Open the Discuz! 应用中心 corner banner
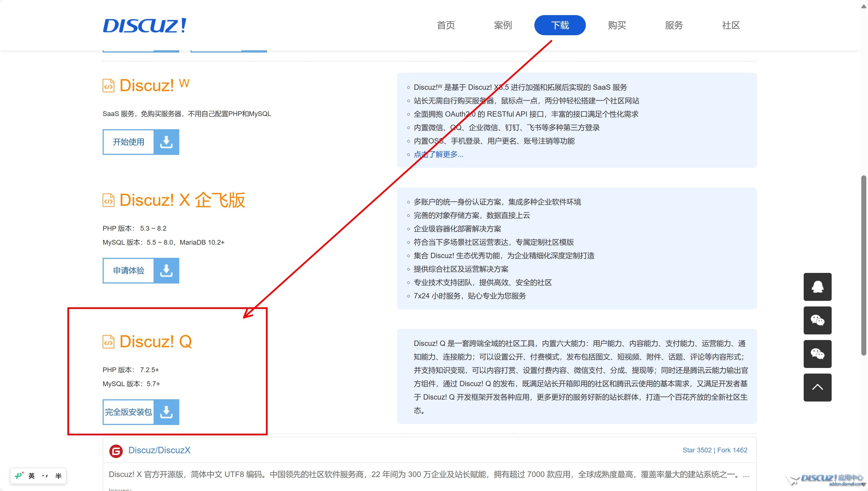This screenshot has width=868, height=491. coord(824,480)
